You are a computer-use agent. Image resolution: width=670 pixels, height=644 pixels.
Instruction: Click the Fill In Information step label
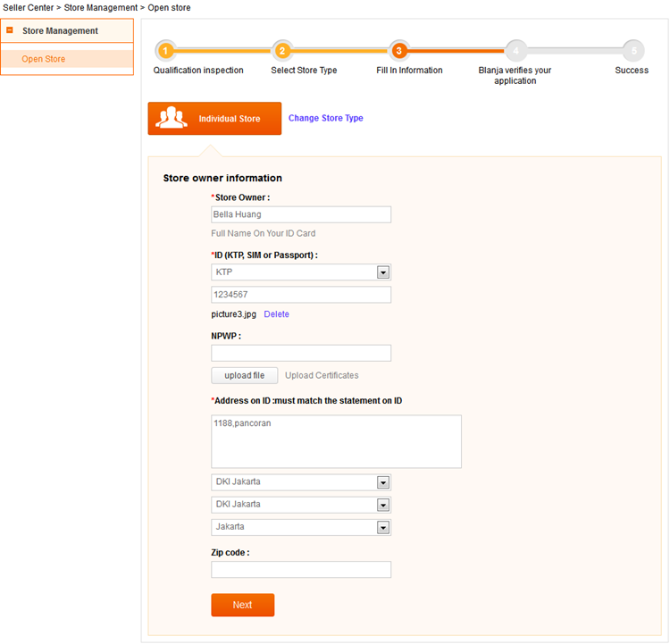point(409,70)
